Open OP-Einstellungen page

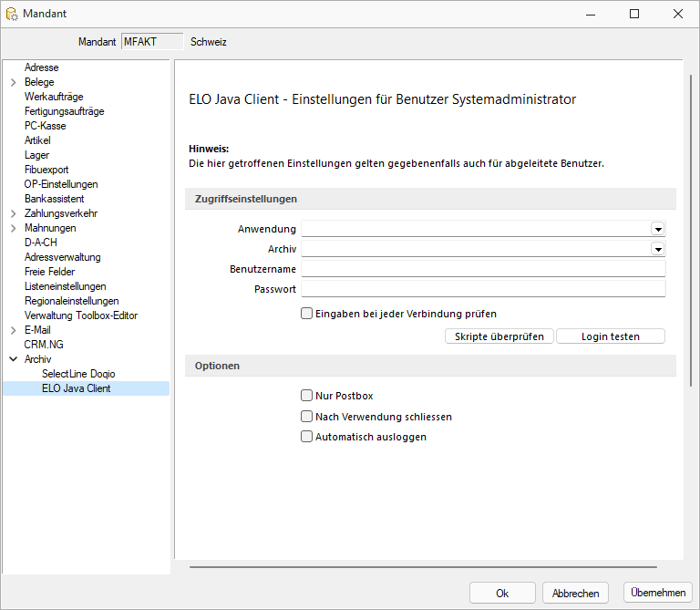pos(61,184)
